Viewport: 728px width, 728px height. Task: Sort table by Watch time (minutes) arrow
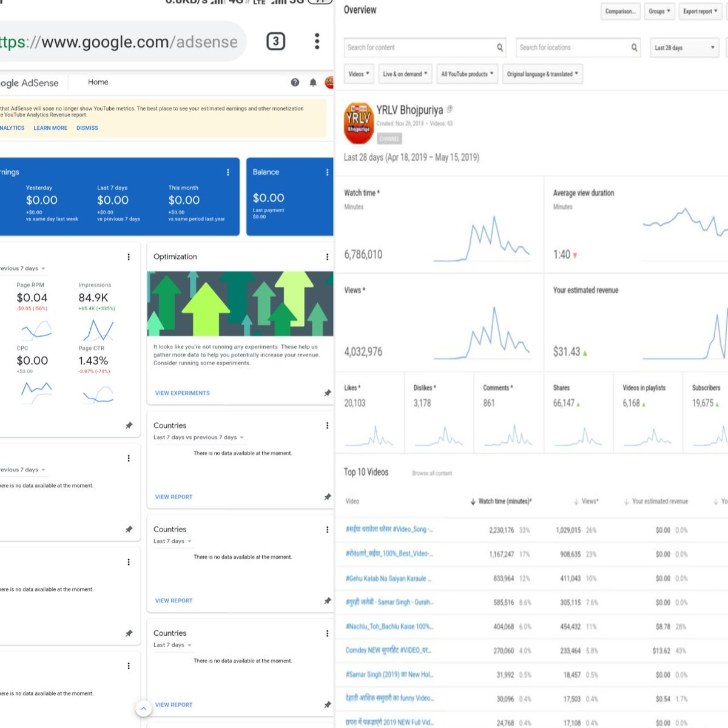tap(473, 502)
